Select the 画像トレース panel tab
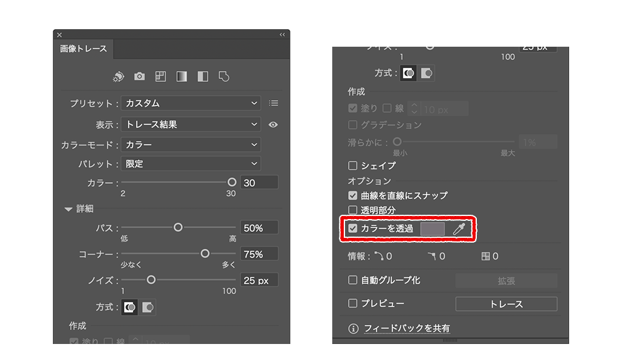This screenshot has width=622, height=364. 84,49
